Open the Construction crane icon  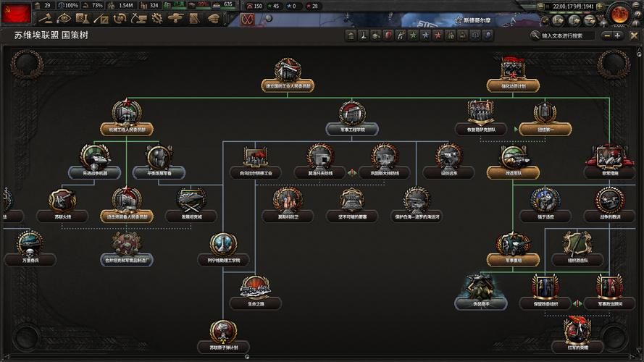(138, 19)
